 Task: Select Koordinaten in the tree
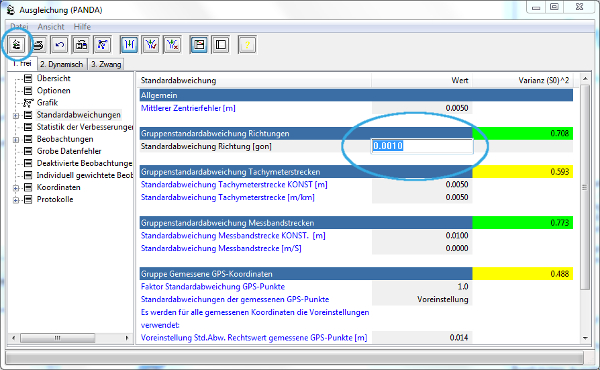click(59, 187)
